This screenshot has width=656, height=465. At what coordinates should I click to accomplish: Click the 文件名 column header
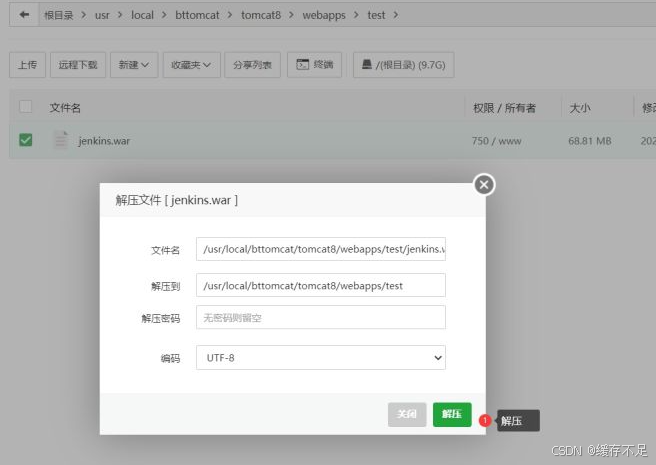65,108
